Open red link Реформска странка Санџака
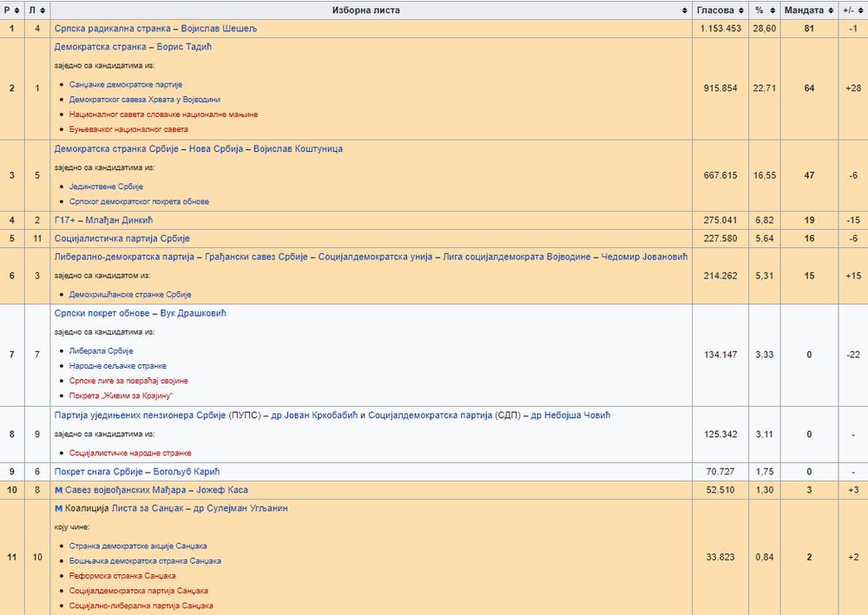 (x=122, y=576)
